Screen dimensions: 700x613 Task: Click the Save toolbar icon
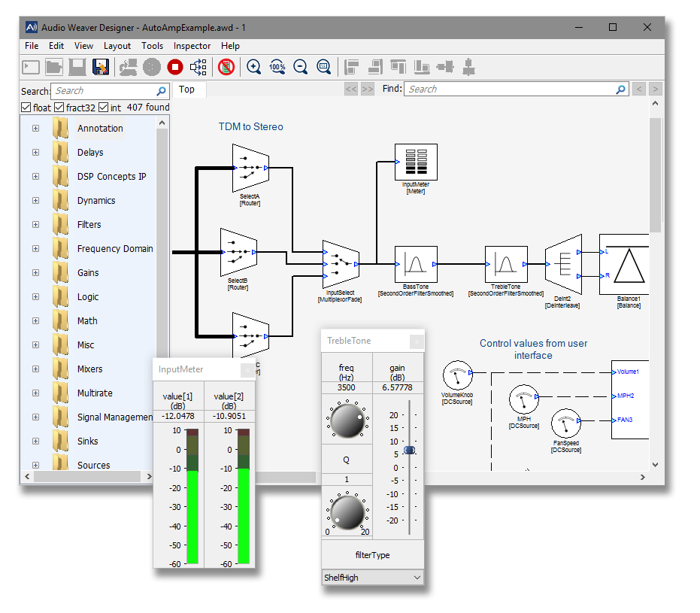77,68
